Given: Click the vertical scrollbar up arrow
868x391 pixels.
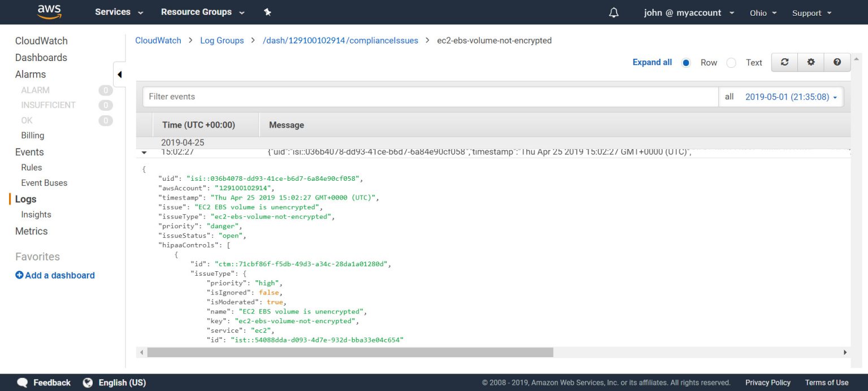Looking at the screenshot, I should point(857,58).
